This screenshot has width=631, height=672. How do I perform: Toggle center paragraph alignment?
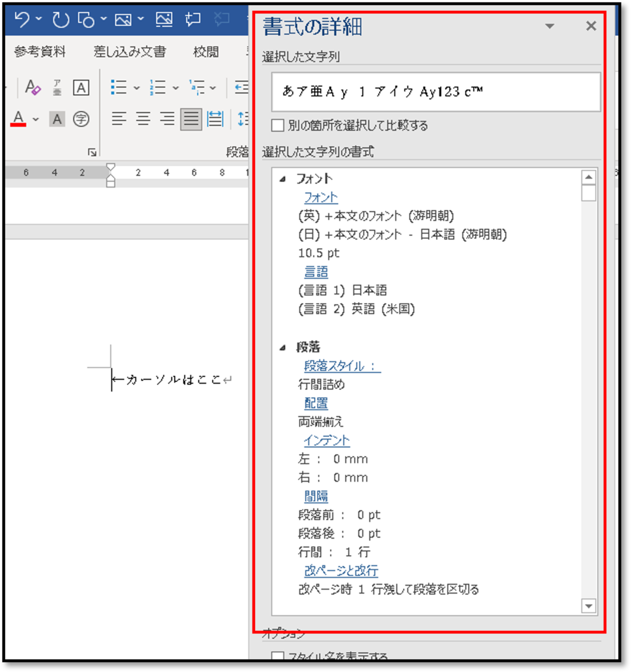(144, 119)
